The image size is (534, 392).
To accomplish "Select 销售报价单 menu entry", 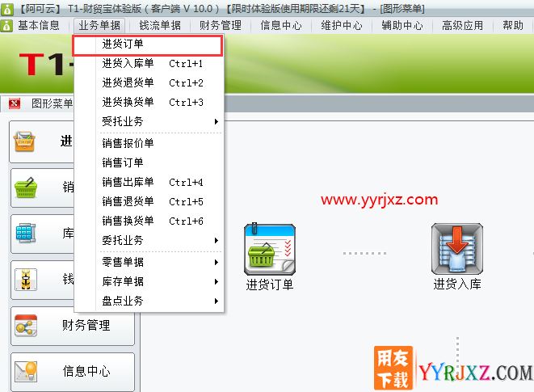I will coord(149,143).
